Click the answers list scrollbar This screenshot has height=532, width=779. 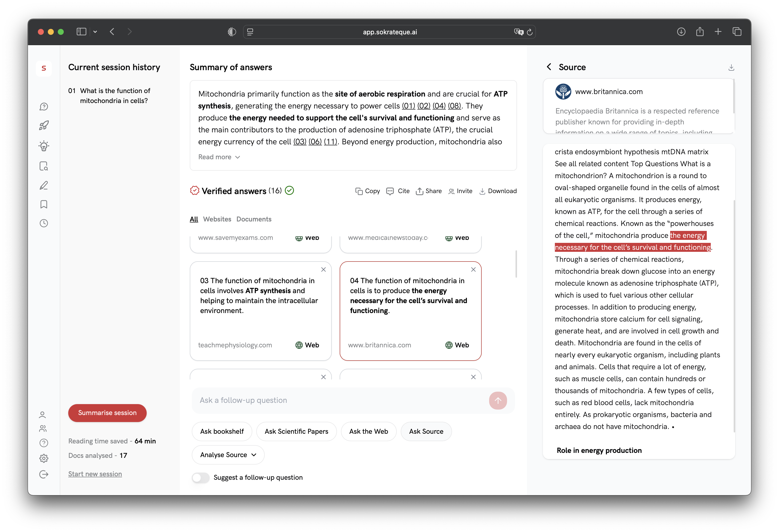[516, 264]
